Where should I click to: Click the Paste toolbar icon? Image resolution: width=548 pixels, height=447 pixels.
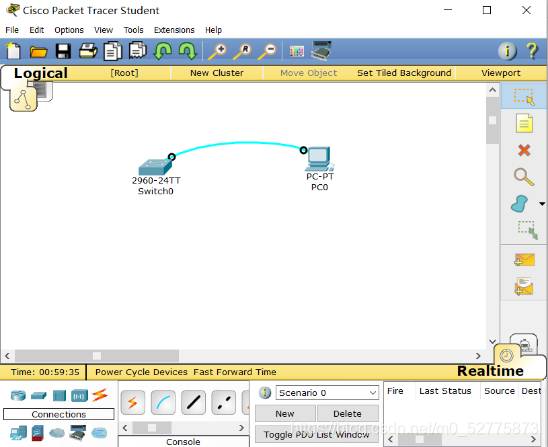tap(138, 51)
